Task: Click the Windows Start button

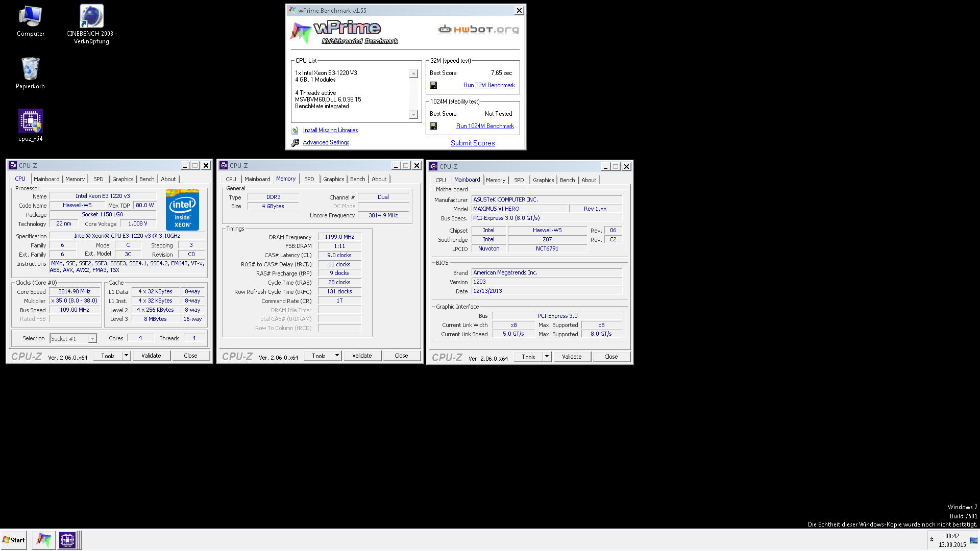Action: (14, 540)
